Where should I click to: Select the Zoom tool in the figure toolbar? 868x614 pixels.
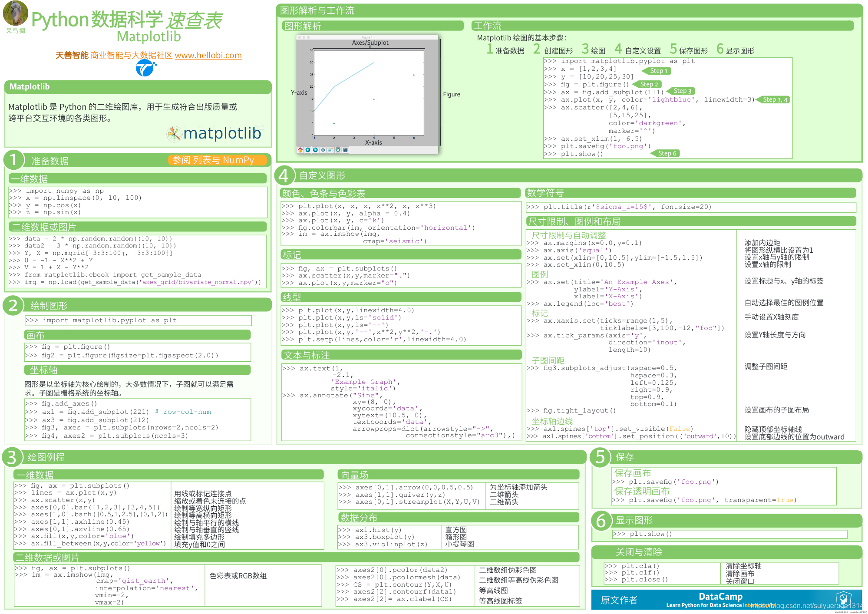coord(330,150)
